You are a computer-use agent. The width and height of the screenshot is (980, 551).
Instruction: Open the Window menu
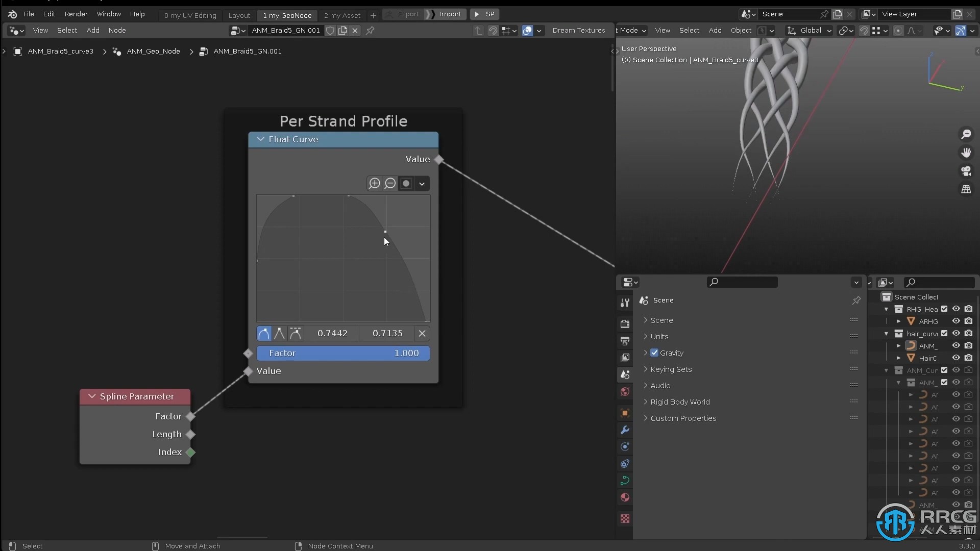coord(109,14)
